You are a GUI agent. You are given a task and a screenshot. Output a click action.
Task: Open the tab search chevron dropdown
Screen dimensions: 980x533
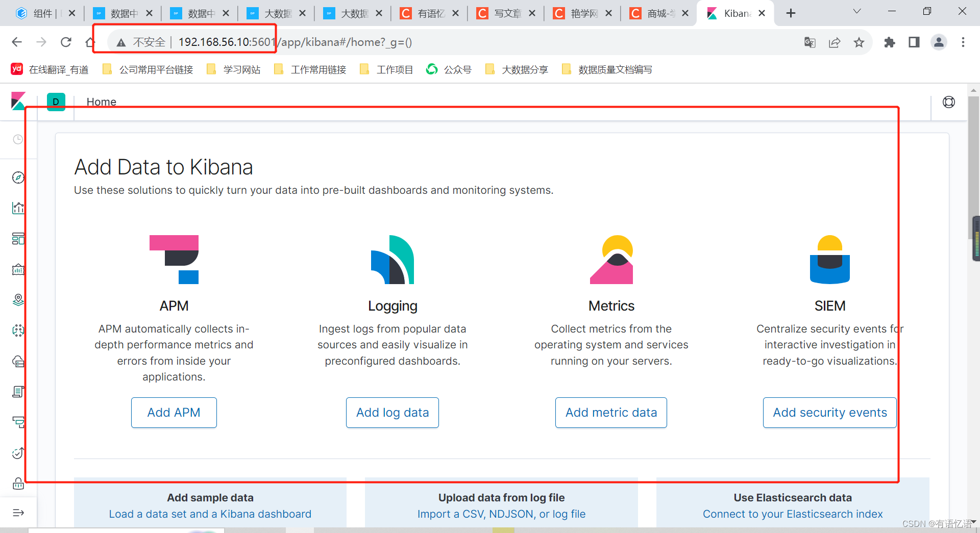(x=857, y=11)
